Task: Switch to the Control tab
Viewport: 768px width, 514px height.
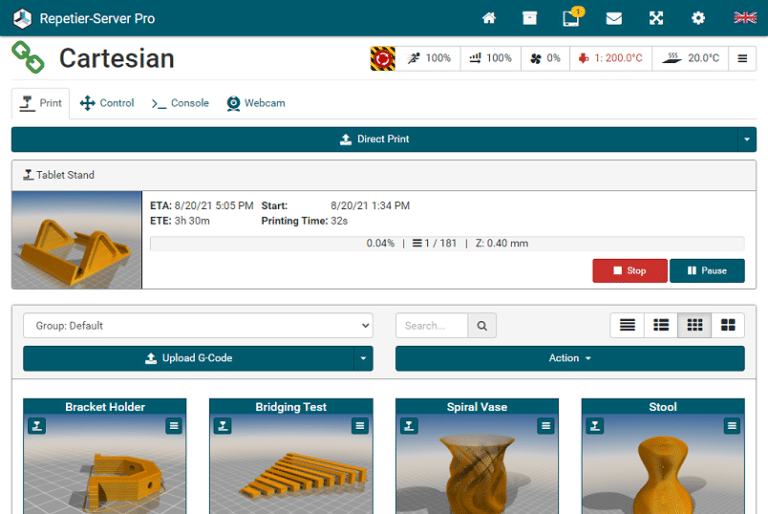Action: click(107, 103)
